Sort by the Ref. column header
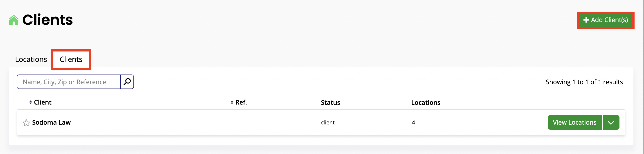 pos(241,102)
